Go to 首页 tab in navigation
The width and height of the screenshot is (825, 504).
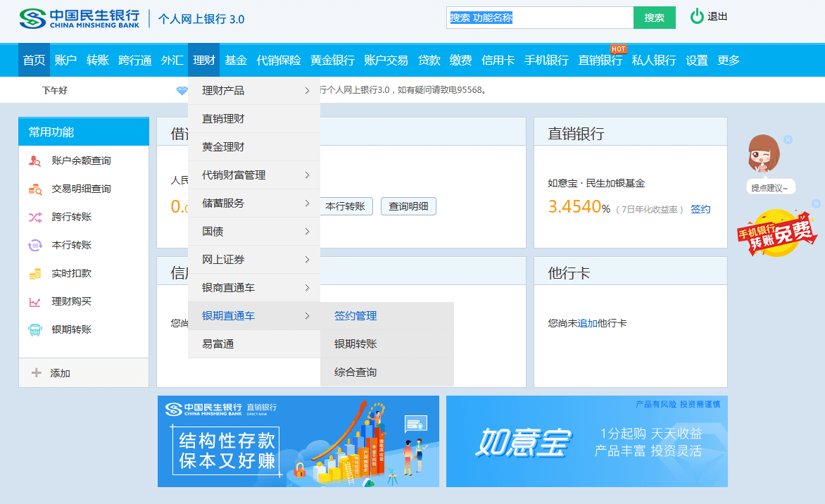(34, 61)
